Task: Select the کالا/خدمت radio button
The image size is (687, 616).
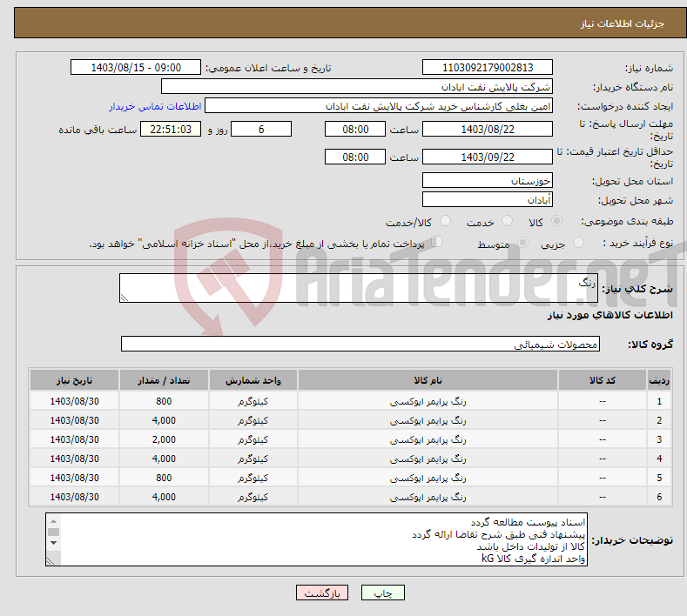Action: [445, 221]
